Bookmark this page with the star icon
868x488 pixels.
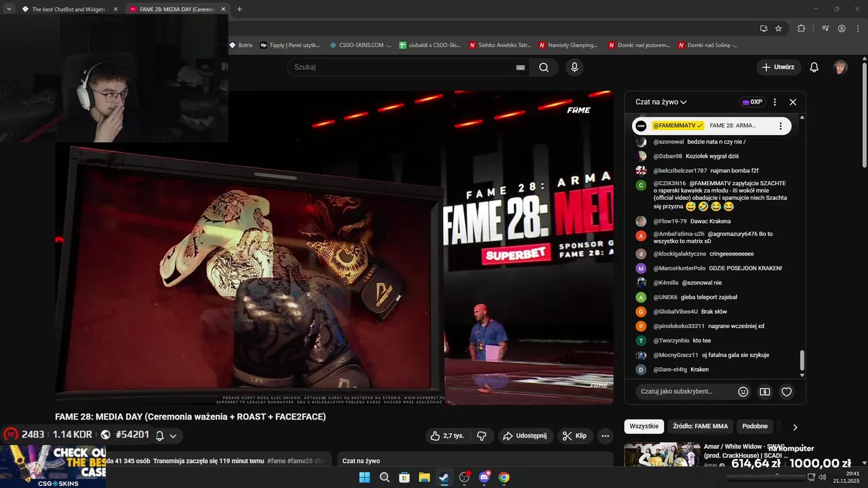click(778, 28)
